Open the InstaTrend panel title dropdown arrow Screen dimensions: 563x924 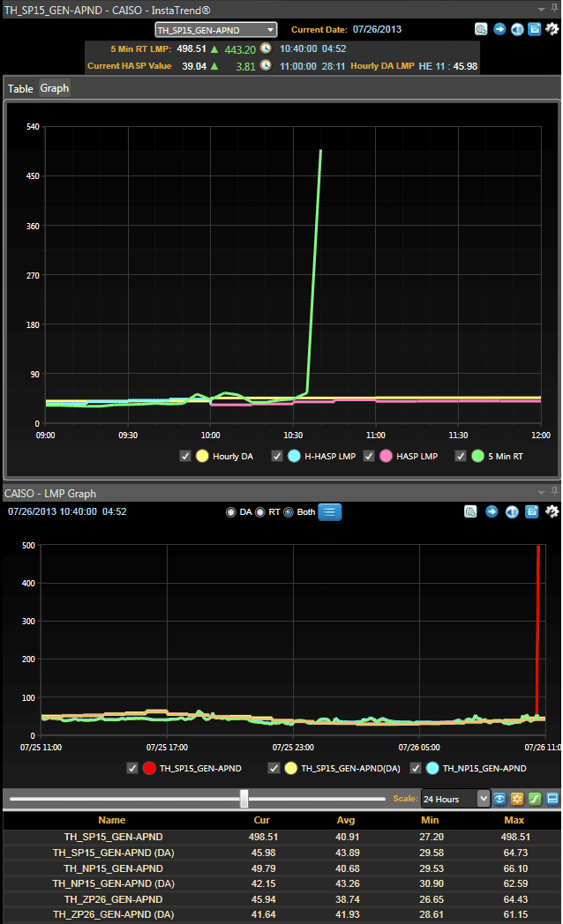541,10
